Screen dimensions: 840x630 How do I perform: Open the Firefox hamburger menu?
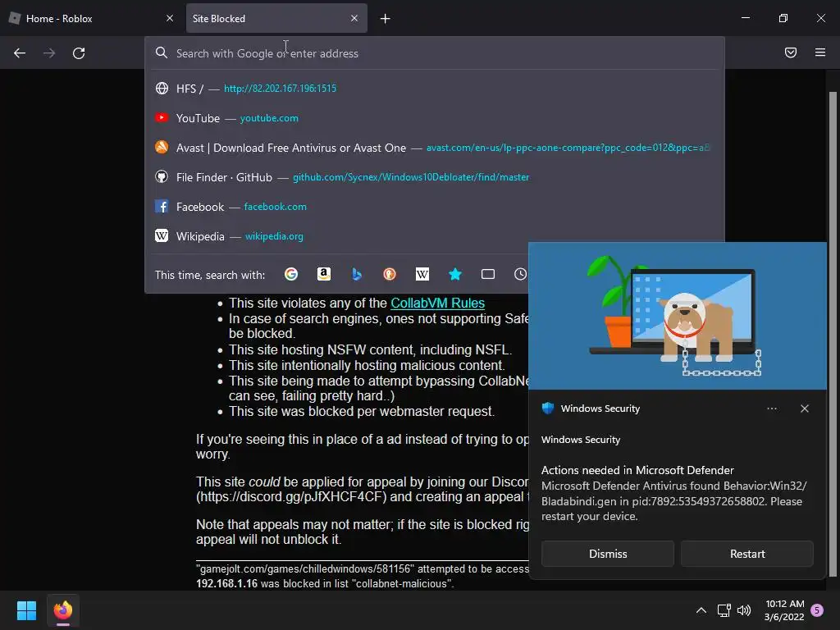[x=819, y=52]
